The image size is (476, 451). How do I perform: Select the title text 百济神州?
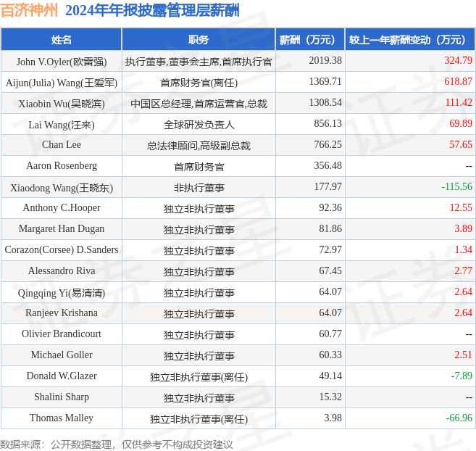click(x=29, y=10)
